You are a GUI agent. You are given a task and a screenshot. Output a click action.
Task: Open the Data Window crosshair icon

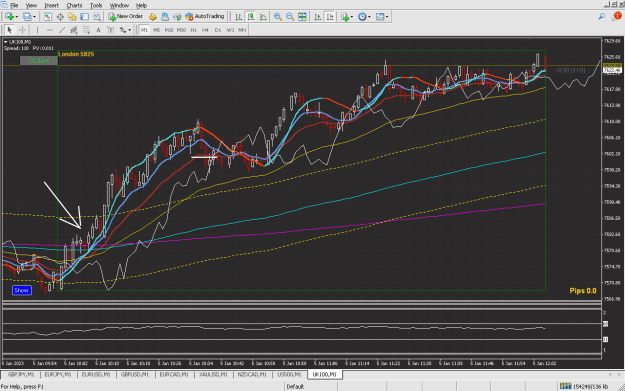60,17
